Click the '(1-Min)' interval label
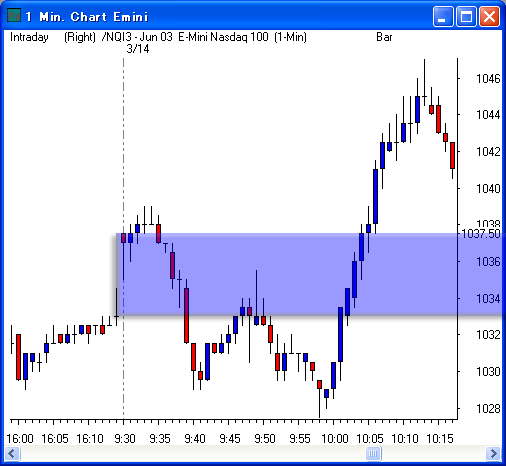Image resolution: width=506 pixels, height=466 pixels. coord(290,37)
